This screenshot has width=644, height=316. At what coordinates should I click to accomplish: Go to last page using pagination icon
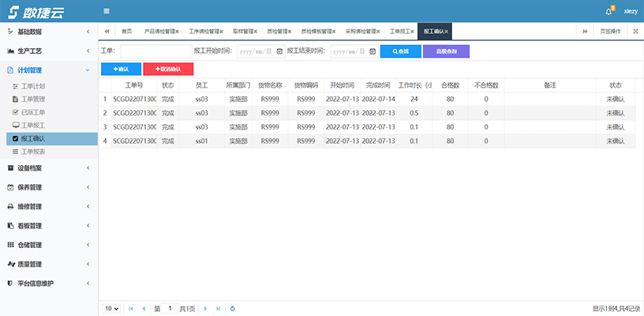(x=218, y=308)
